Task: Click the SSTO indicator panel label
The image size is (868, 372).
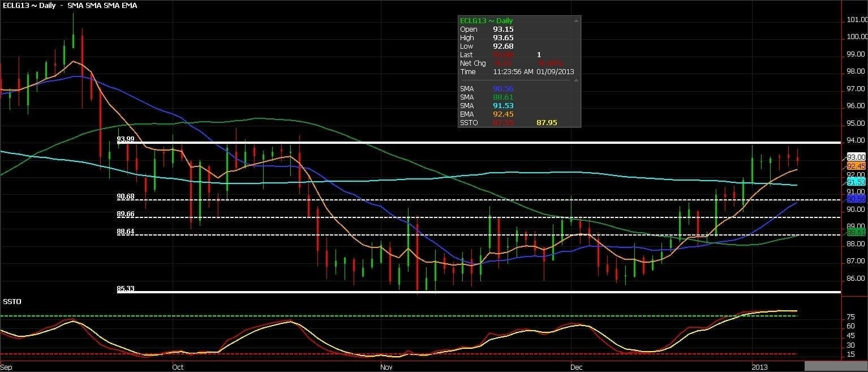Action: click(12, 302)
